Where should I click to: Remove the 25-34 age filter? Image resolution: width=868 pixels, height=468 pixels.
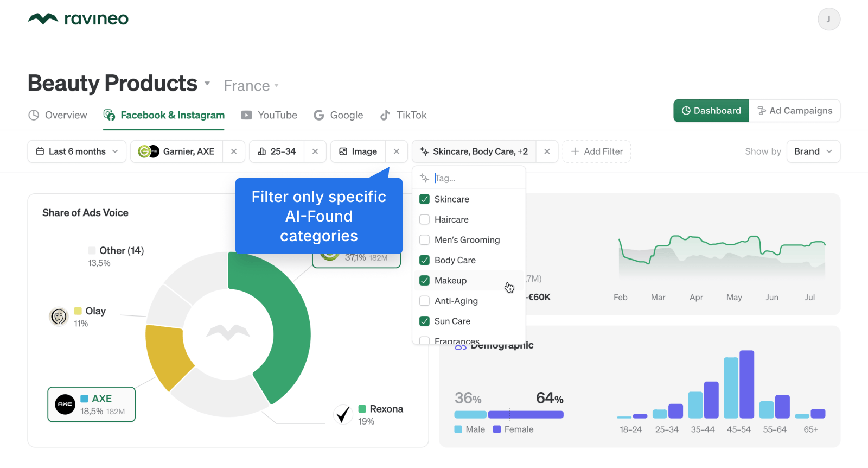click(315, 151)
